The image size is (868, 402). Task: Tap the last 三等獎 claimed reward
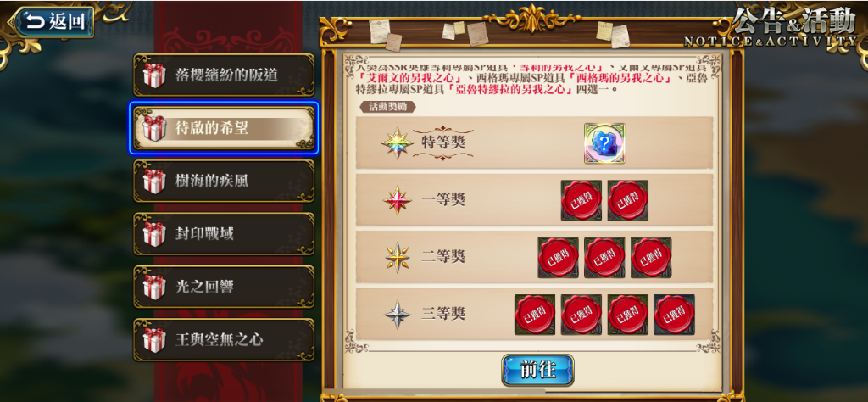(674, 315)
